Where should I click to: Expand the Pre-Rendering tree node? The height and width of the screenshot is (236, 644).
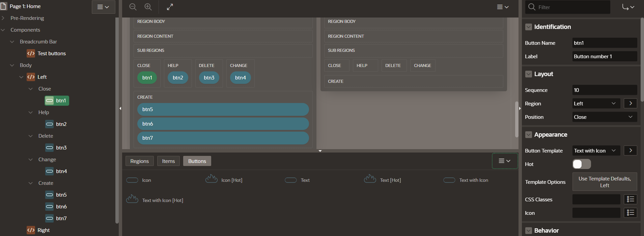[3, 18]
